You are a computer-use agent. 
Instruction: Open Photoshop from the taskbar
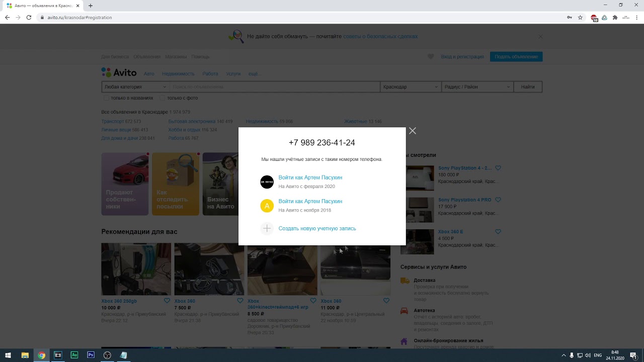91,355
